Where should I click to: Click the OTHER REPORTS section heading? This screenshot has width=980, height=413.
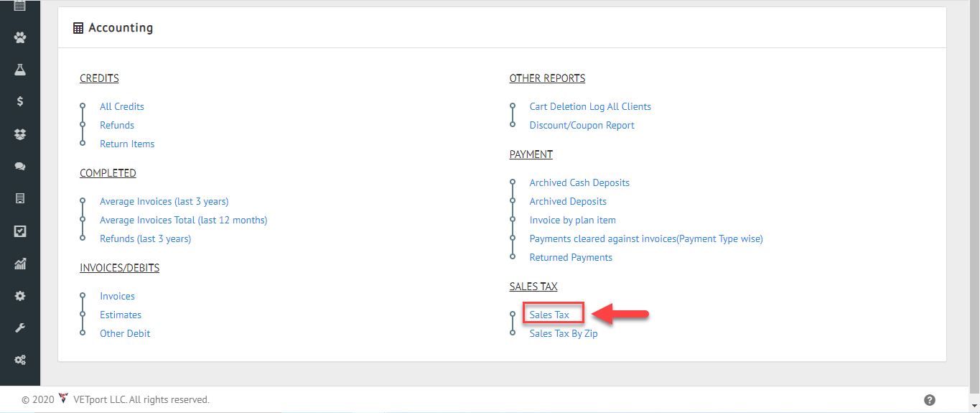click(547, 78)
